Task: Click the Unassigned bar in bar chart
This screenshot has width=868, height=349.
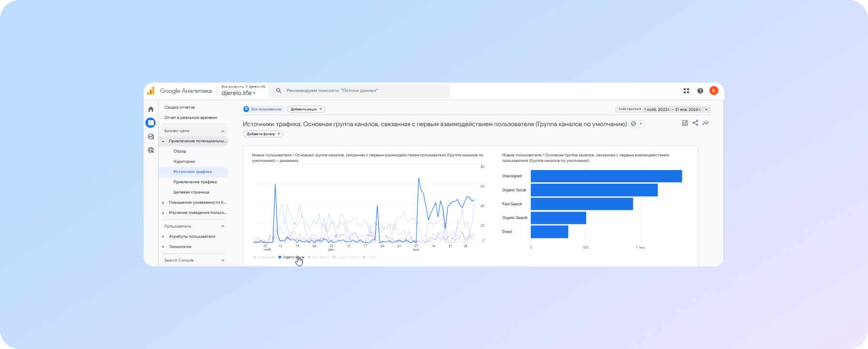Action: coord(606,176)
